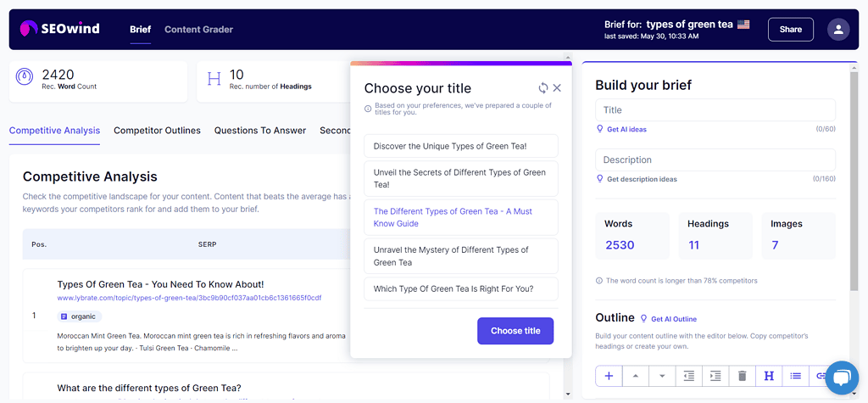Image resolution: width=868 pixels, height=403 pixels.
Task: Click the 'types of green tea' brief keyword
Action: coord(690,25)
